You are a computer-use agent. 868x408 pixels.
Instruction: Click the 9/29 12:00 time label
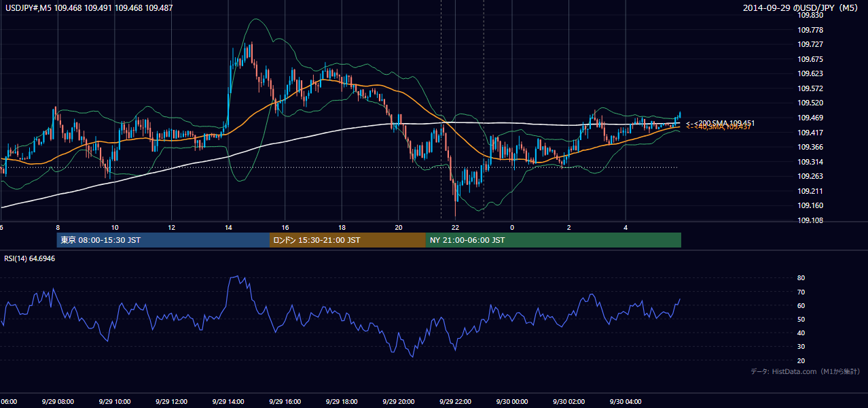click(x=171, y=402)
